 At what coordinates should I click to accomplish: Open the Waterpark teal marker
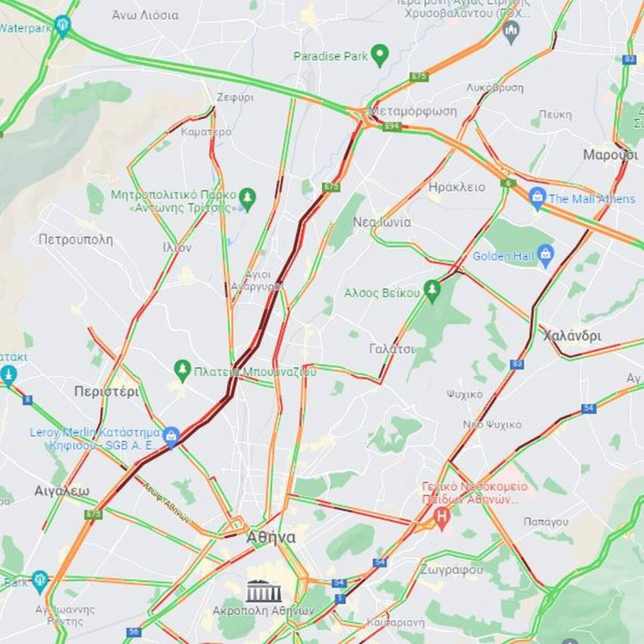click(x=62, y=26)
